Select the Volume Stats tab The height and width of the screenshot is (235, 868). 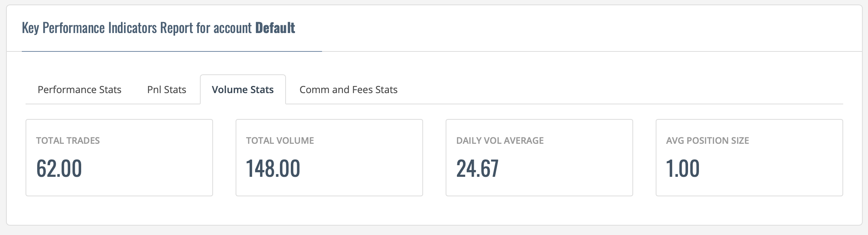[243, 90]
